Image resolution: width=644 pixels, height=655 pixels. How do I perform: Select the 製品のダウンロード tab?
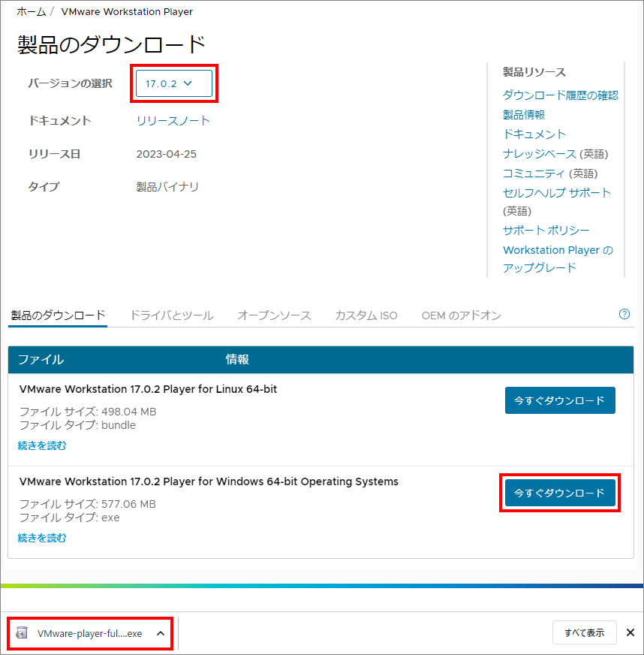pyautogui.click(x=58, y=315)
